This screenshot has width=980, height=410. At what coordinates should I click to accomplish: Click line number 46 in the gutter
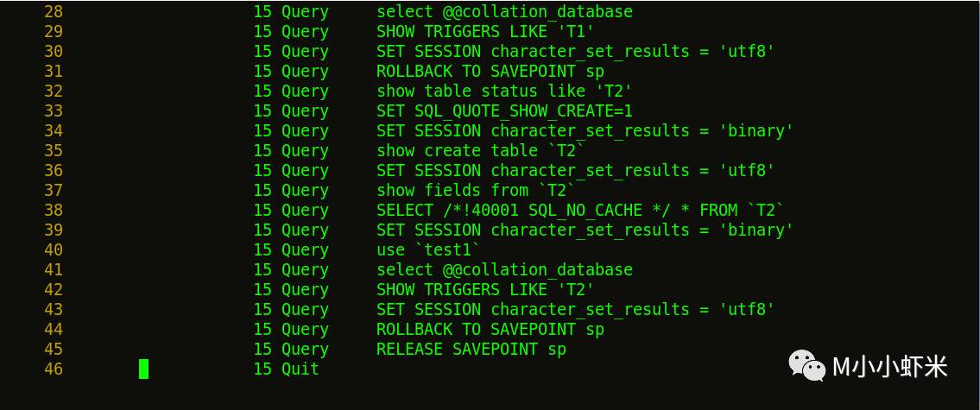(x=54, y=369)
